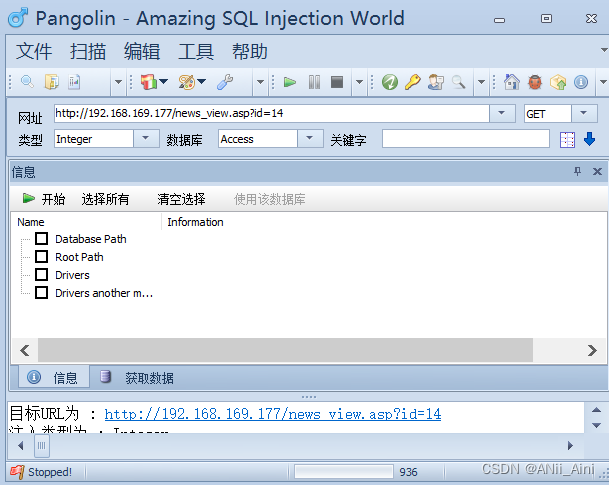Image resolution: width=609 pixels, height=485 pixels.
Task: Click the info list scroll left arrow
Action: (x=25, y=350)
